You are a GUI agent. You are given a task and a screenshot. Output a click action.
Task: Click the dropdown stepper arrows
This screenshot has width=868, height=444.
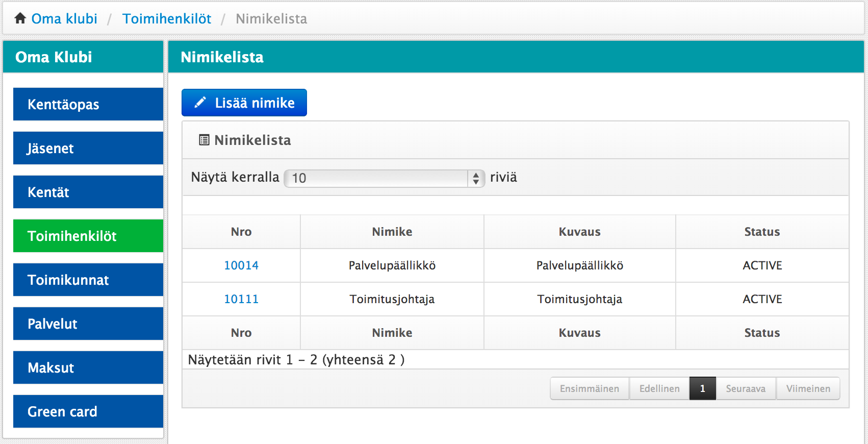tap(476, 178)
